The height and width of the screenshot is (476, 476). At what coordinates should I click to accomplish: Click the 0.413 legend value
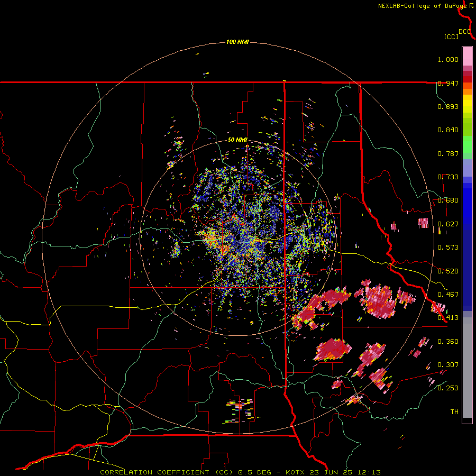click(x=448, y=318)
